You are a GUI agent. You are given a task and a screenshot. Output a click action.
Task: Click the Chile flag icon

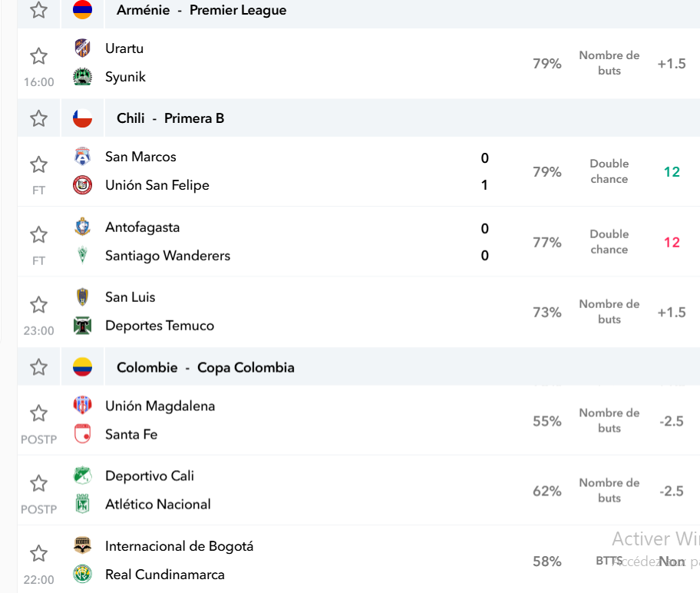click(83, 118)
